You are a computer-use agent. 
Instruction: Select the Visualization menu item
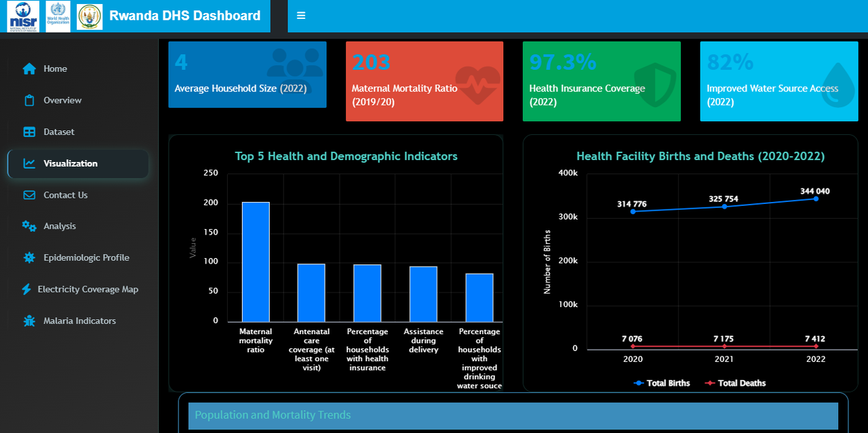(78, 163)
